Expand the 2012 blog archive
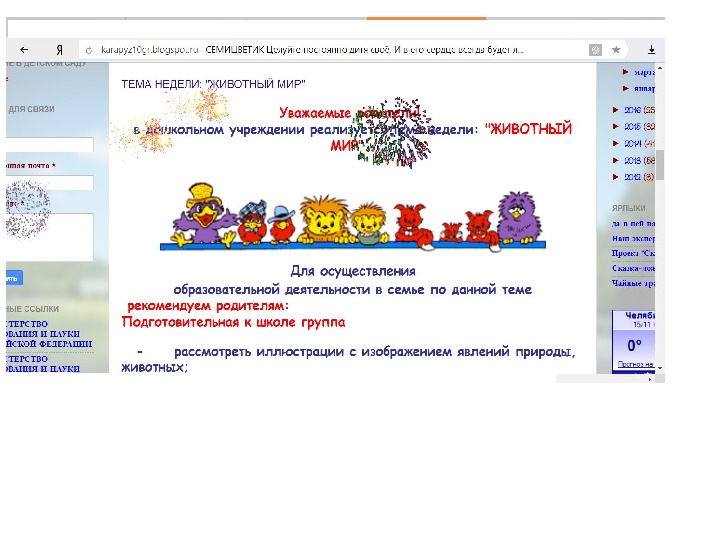 pos(616,177)
